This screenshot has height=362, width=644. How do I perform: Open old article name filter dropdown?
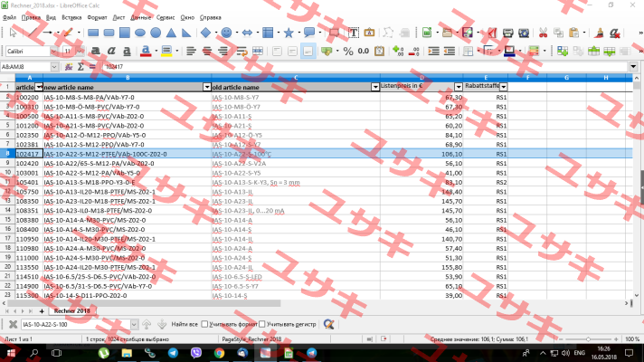tap(375, 87)
